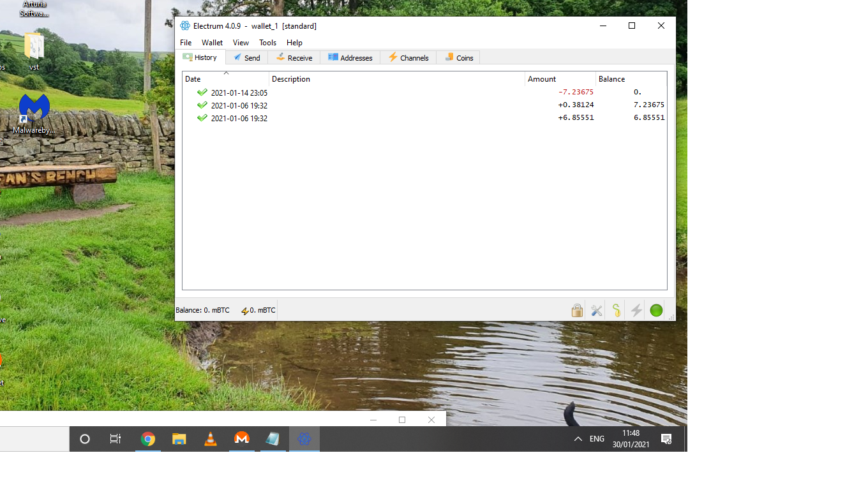This screenshot has height=490, width=868.
Task: Click the Lightning network status icon
Action: click(636, 310)
